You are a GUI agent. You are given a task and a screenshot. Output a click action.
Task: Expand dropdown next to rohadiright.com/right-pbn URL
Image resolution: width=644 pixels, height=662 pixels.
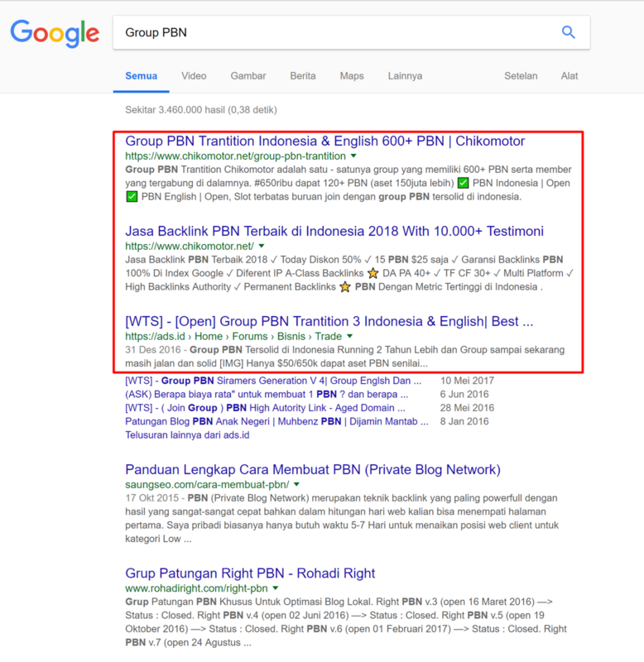[276, 588]
